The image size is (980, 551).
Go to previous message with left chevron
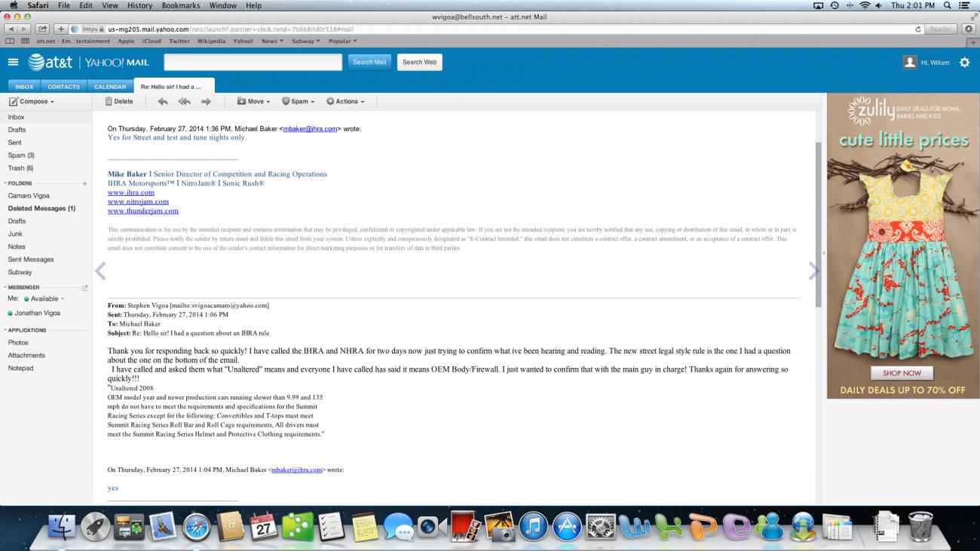[x=100, y=271]
